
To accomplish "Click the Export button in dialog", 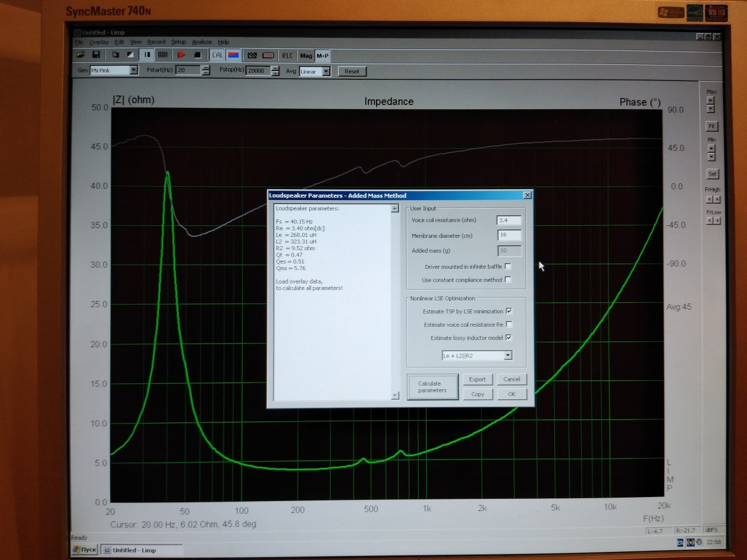I will tap(477, 379).
